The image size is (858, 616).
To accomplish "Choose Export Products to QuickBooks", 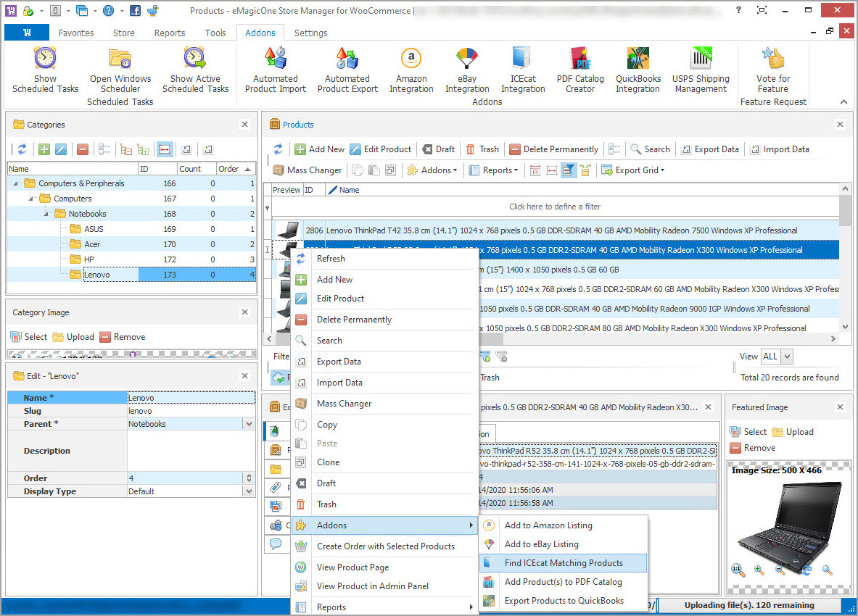I will [564, 601].
